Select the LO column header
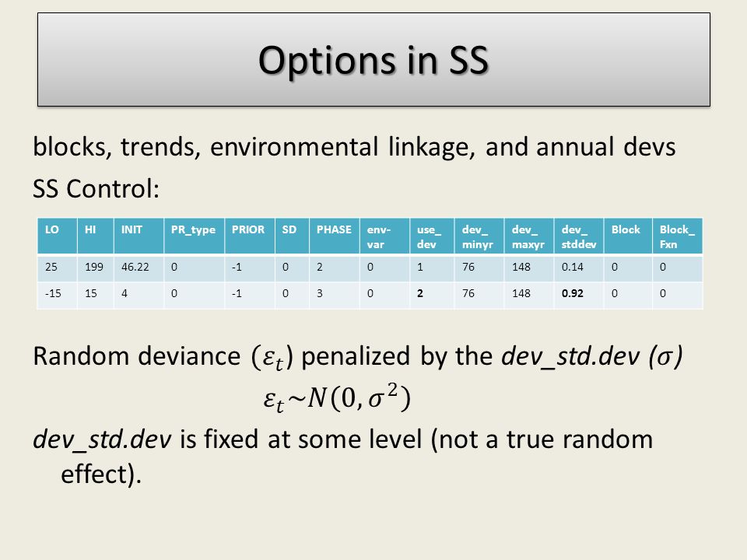 pyautogui.click(x=57, y=236)
